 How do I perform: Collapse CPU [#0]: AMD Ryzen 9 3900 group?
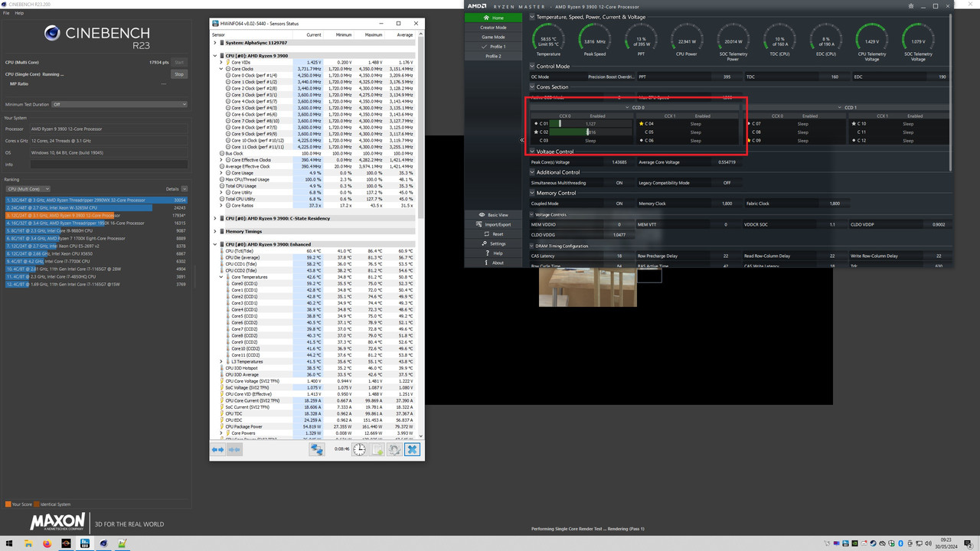(x=215, y=55)
